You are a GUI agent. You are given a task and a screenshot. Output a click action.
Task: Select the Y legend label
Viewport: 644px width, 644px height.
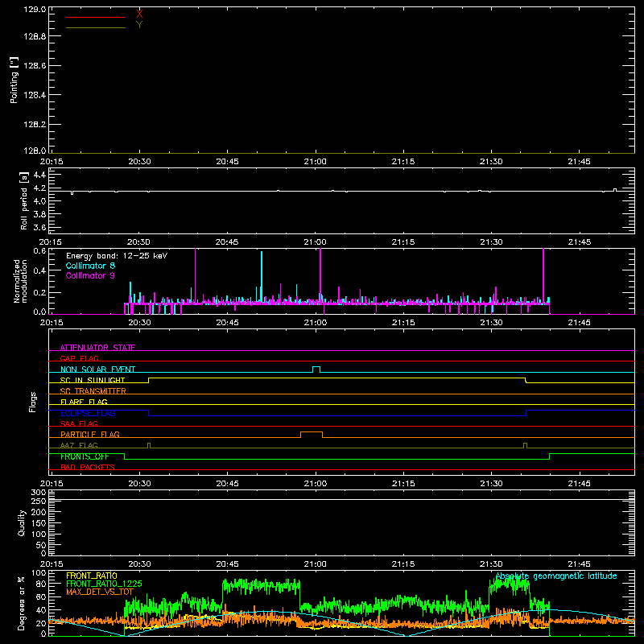pos(139,25)
